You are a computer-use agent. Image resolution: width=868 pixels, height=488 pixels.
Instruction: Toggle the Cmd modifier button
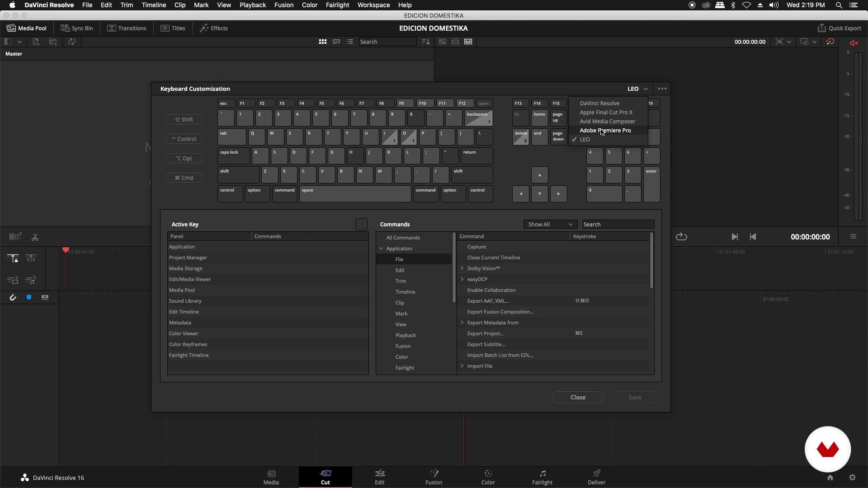[184, 178]
